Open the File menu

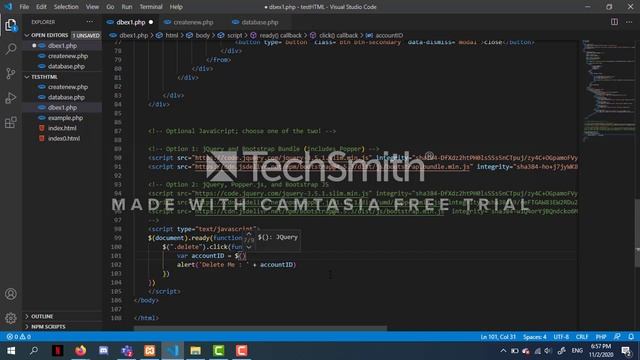[x=24, y=7]
